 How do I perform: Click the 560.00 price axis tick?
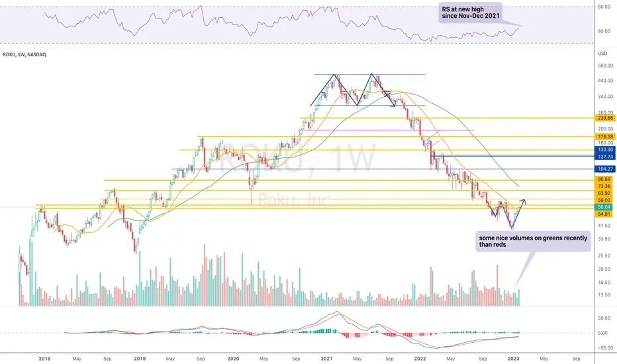pyautogui.click(x=605, y=66)
